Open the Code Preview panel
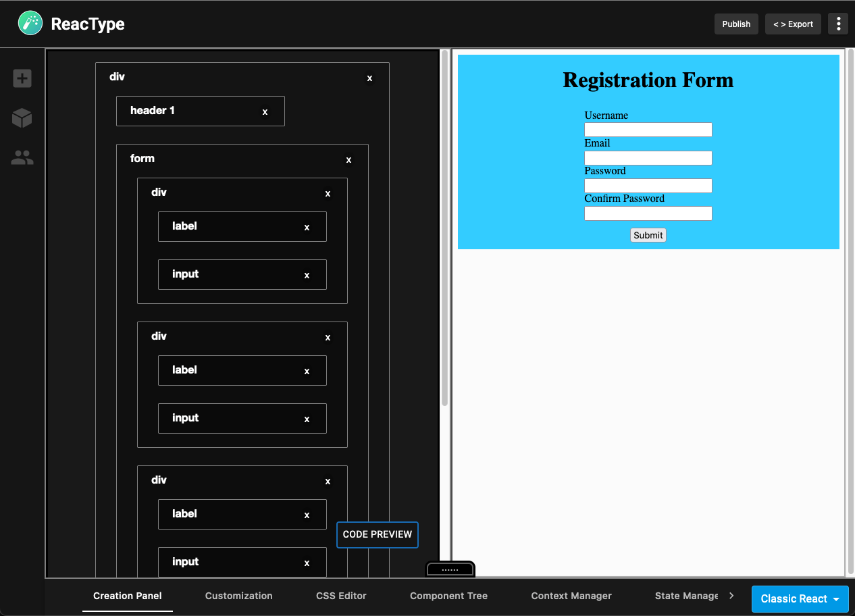This screenshot has width=855, height=616. pyautogui.click(x=377, y=534)
